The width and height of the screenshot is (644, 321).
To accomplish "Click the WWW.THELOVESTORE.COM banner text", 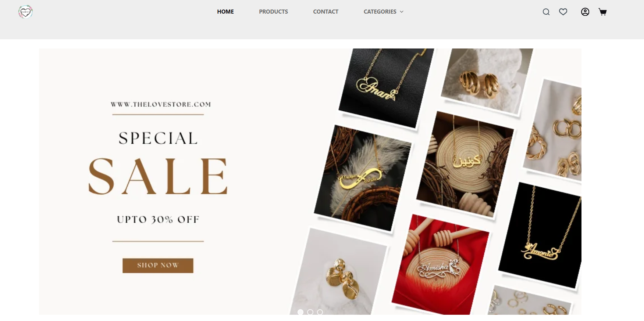I will (161, 104).
